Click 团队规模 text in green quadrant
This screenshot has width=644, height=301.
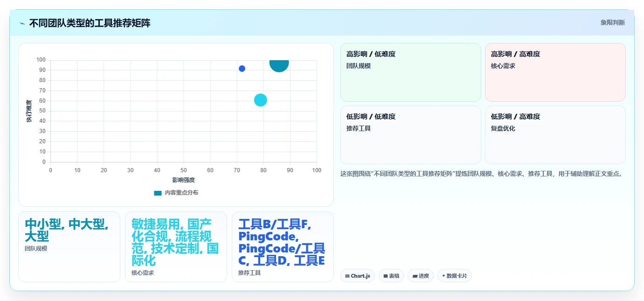(x=359, y=66)
